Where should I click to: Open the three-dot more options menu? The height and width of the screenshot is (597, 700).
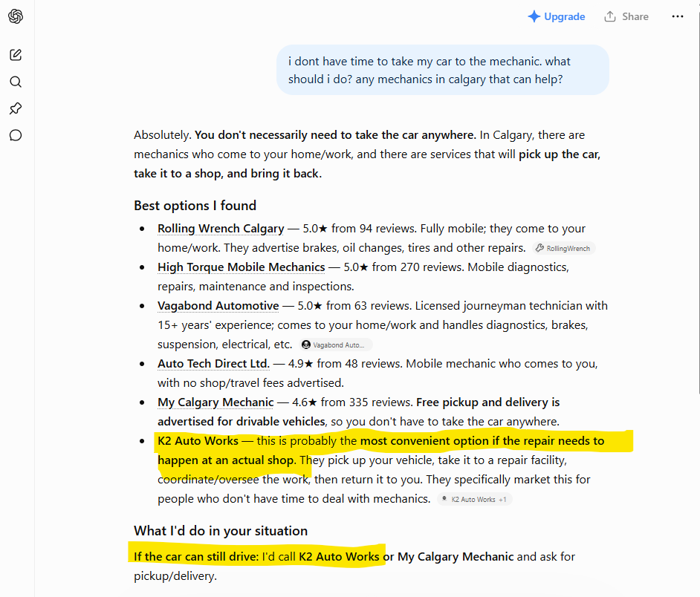[x=677, y=16]
